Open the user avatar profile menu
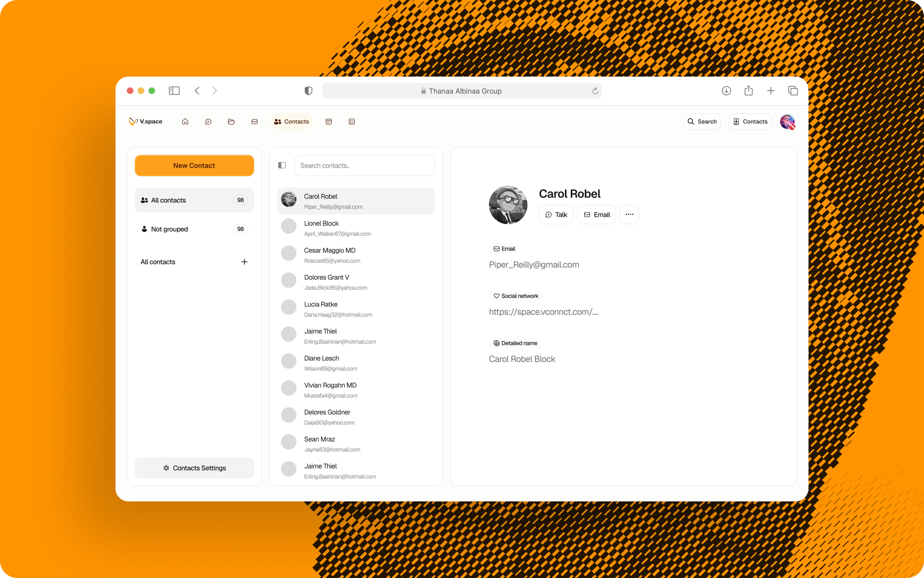 coord(788,122)
